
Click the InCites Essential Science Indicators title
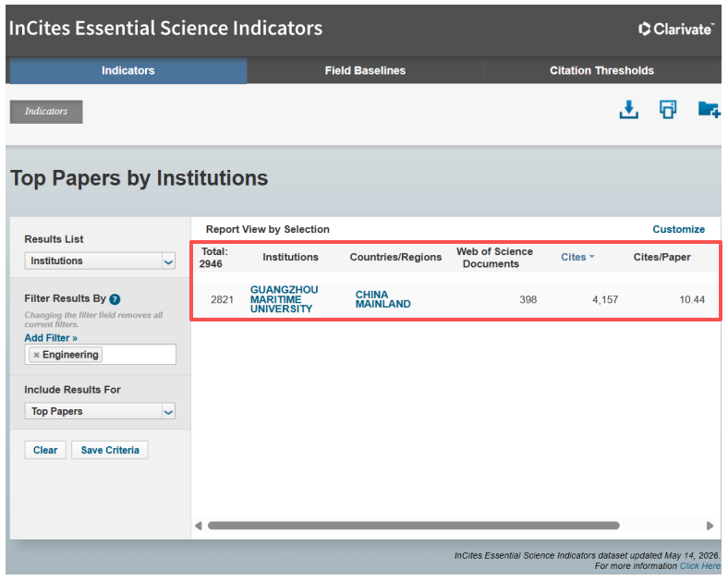tap(165, 29)
